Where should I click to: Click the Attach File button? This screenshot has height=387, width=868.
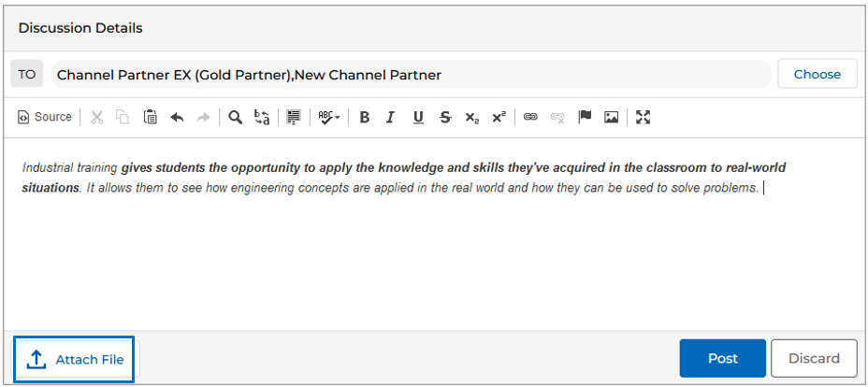click(75, 359)
